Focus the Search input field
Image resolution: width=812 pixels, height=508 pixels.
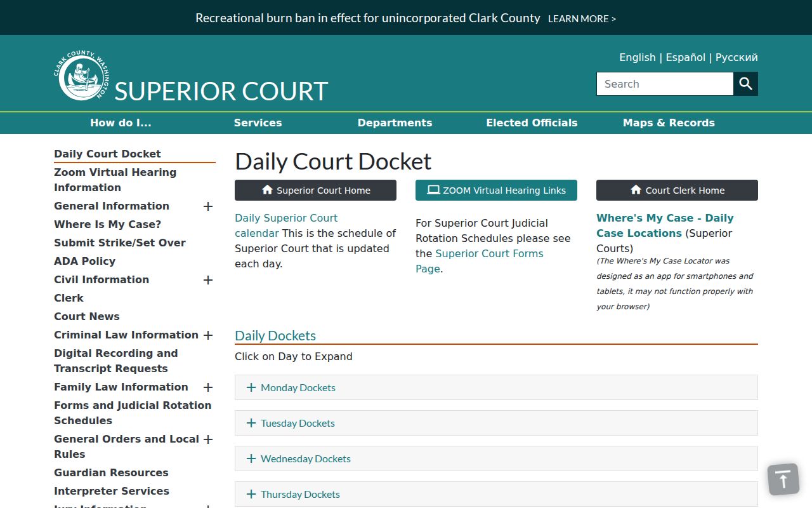[x=665, y=84]
